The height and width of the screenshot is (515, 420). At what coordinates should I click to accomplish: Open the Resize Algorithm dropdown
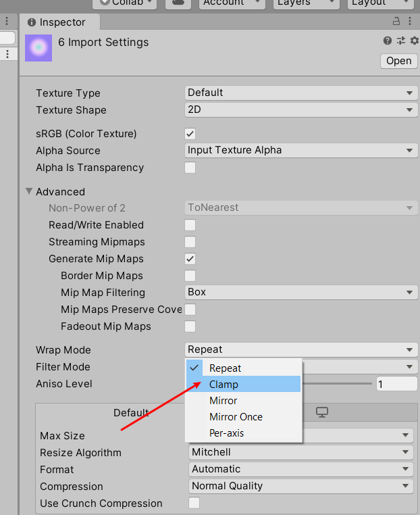tap(301, 452)
